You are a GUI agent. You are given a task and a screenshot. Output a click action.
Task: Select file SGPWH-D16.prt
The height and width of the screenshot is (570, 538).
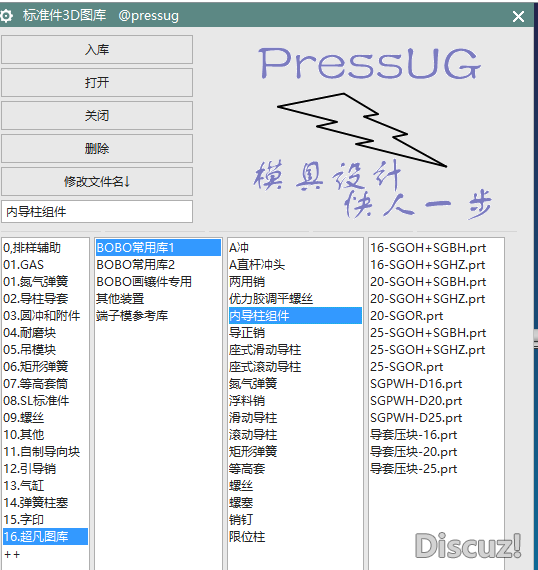point(436,384)
